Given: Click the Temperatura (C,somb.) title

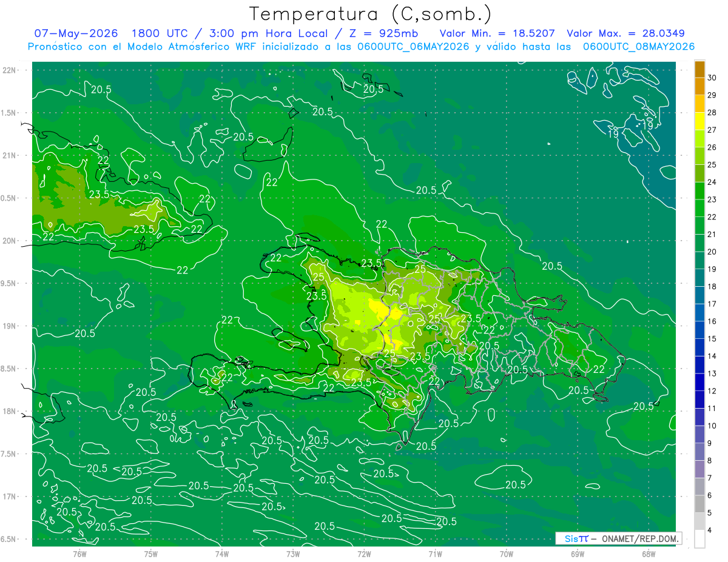Looking at the screenshot, I should coord(371,14).
